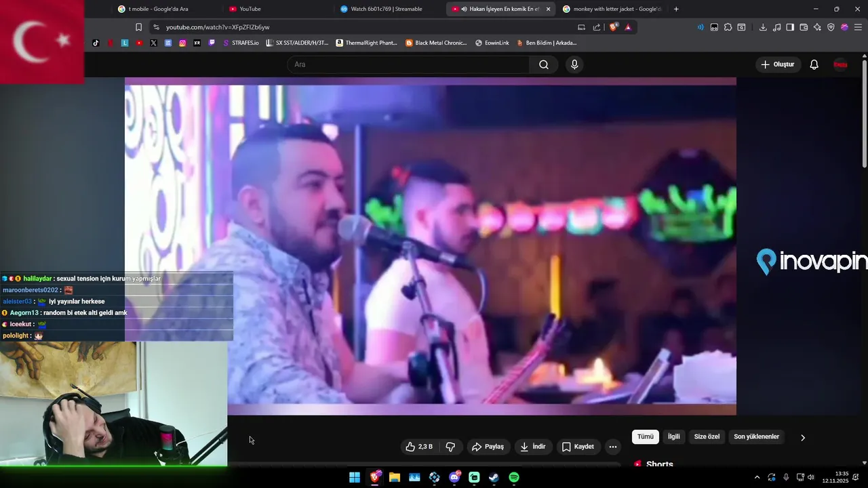The image size is (868, 488).
Task: Select the İlgili filter chip
Action: 673,436
